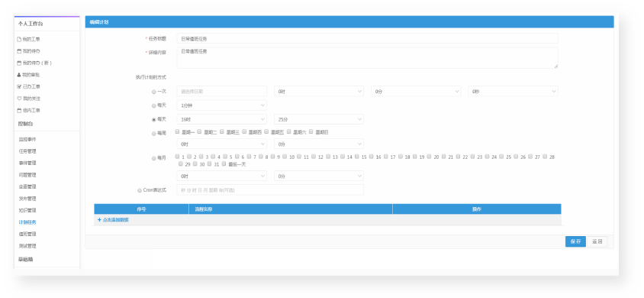The width and height of the screenshot is (644, 298).
Task: Go to 任务管理 in sidebar
Action: 27,151
